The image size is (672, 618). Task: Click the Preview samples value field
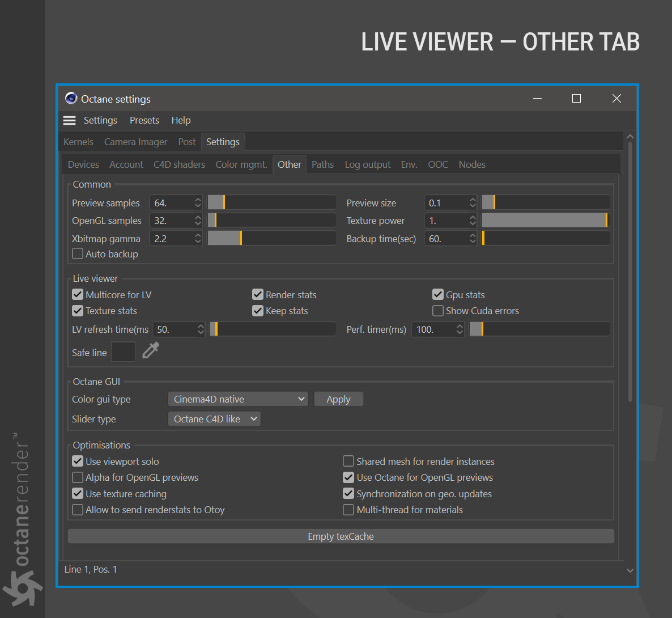tap(171, 202)
